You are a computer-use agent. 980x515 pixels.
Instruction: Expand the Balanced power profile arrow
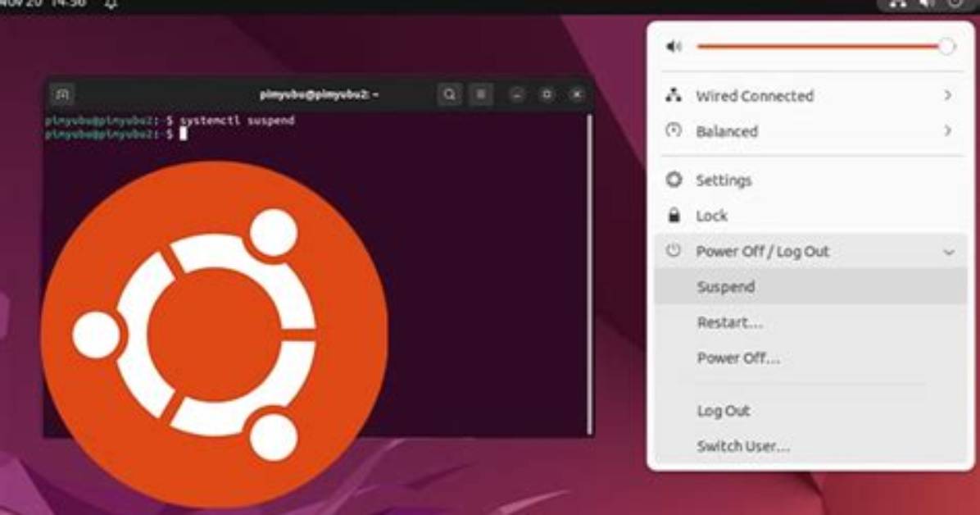click(948, 130)
